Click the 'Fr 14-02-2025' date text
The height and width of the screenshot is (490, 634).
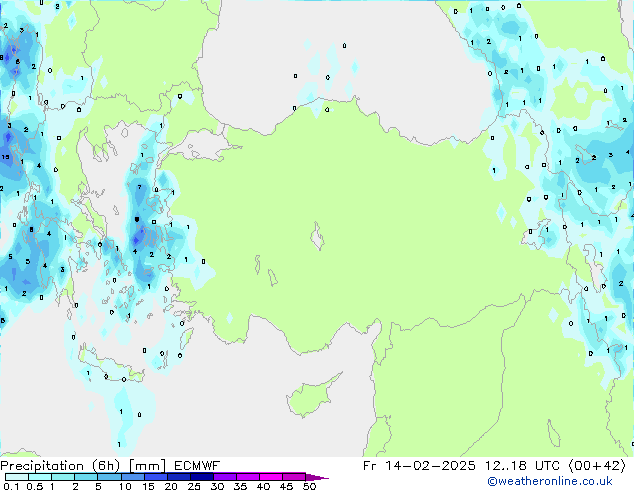click(419, 466)
